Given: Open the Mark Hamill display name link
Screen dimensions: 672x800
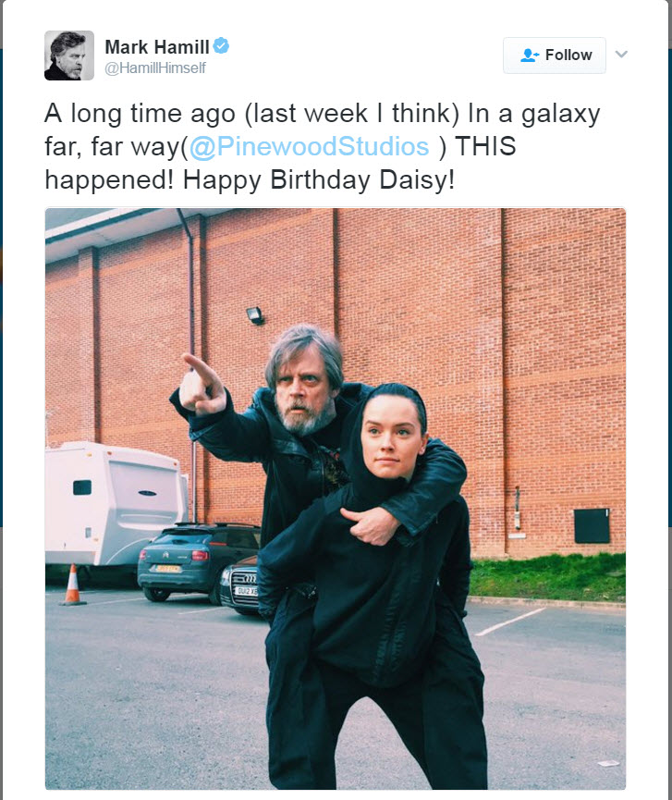Looking at the screenshot, I should click(x=156, y=46).
